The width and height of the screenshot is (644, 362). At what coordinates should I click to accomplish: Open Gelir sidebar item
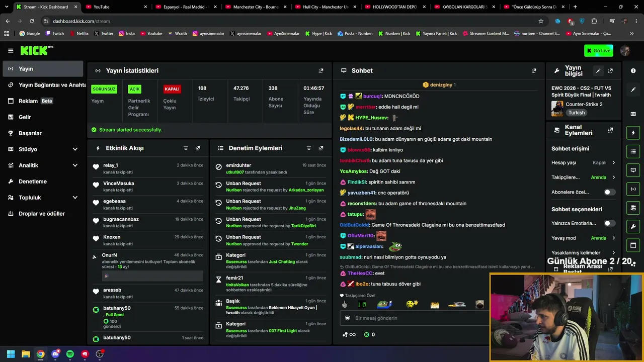pos(43,117)
